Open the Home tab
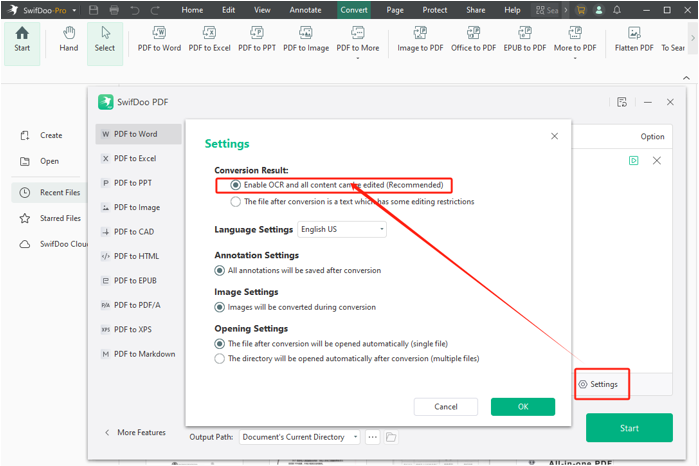This screenshot has height=466, width=699. click(x=192, y=10)
